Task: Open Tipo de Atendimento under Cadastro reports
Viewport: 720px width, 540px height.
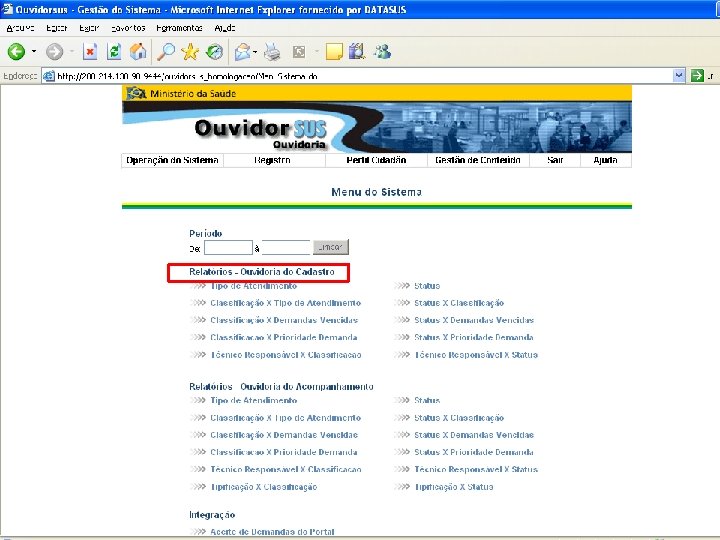Action: (x=253, y=286)
